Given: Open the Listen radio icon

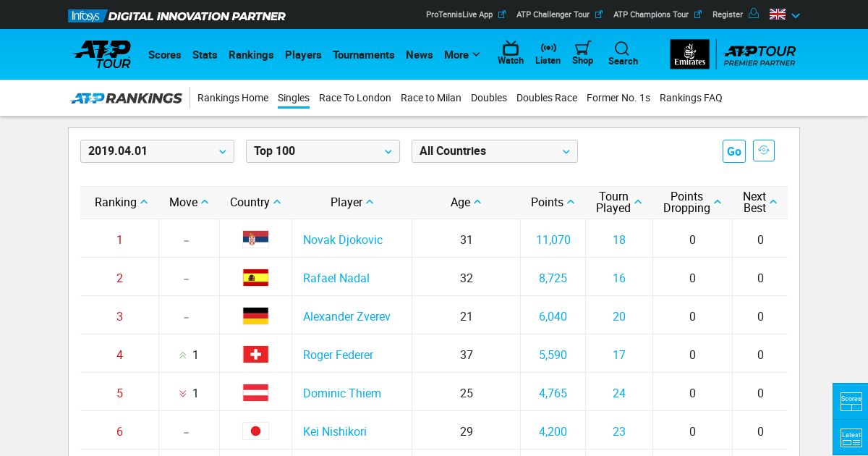Looking at the screenshot, I should coord(548,48).
